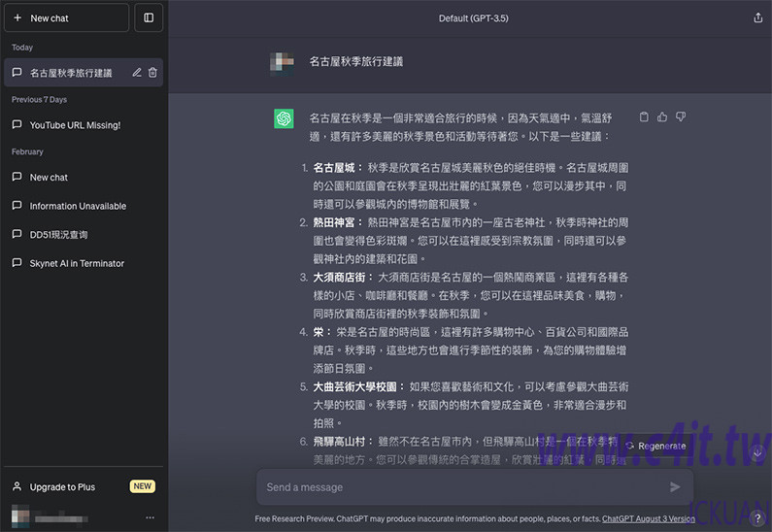Copy the response with clipboard icon
Screen dimensions: 772x532
[644, 117]
